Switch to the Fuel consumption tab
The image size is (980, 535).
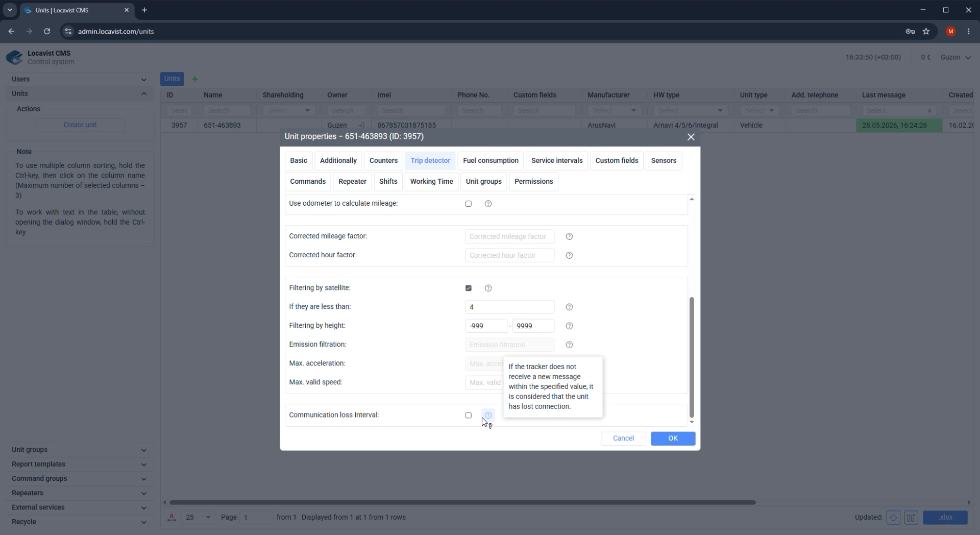pos(491,160)
